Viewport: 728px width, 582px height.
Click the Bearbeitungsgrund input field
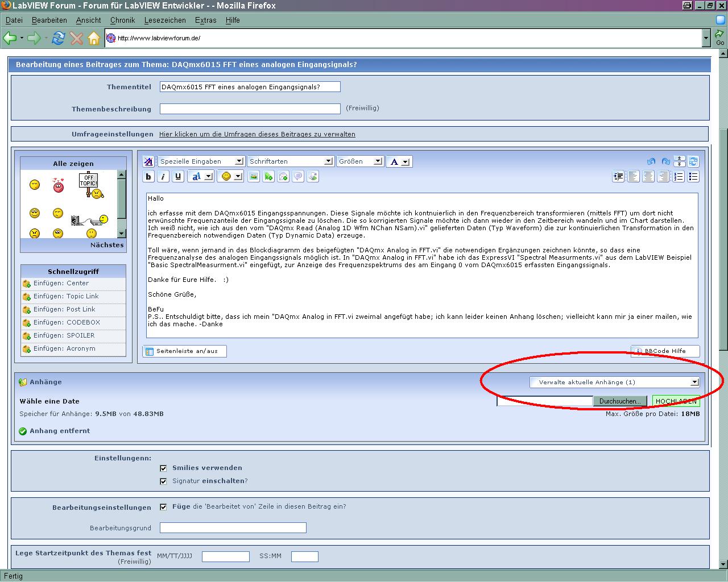233,528
